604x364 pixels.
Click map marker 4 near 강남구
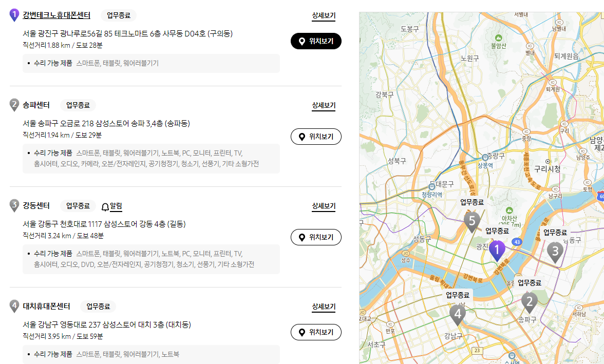point(458,315)
